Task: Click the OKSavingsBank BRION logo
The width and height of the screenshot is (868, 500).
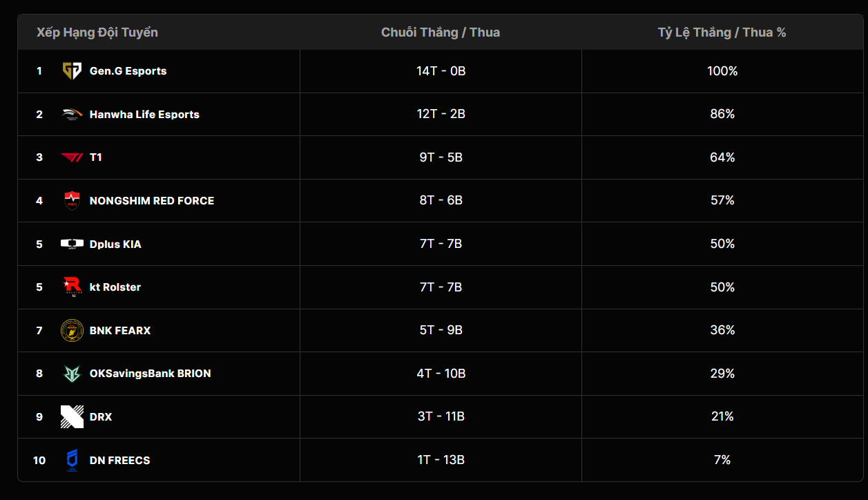Action: (x=72, y=374)
